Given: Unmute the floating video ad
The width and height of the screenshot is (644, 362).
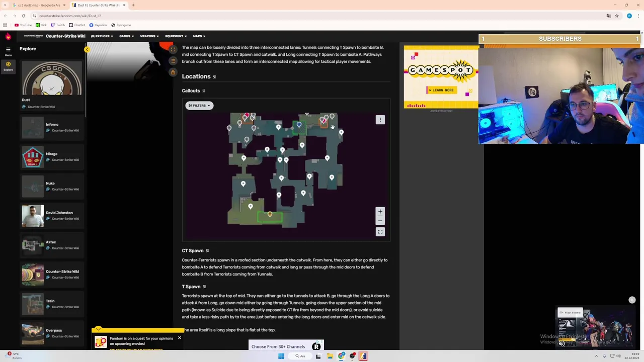Looking at the screenshot, I should point(562,343).
